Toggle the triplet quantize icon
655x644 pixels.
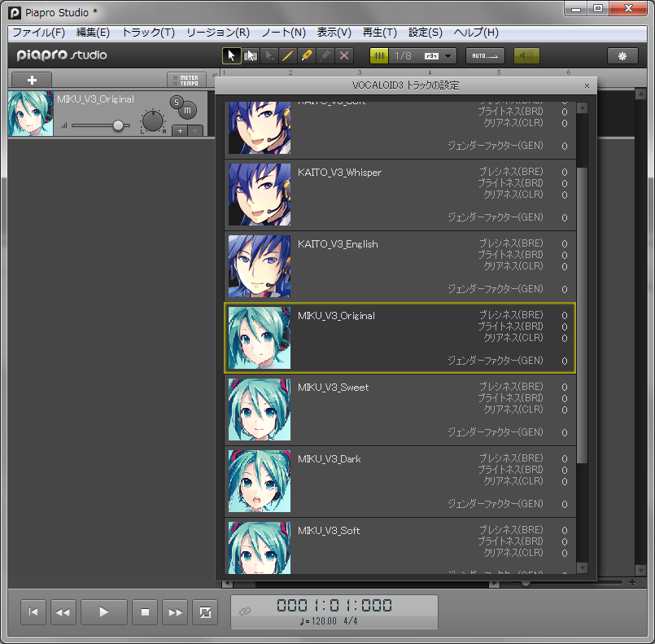pos(431,56)
